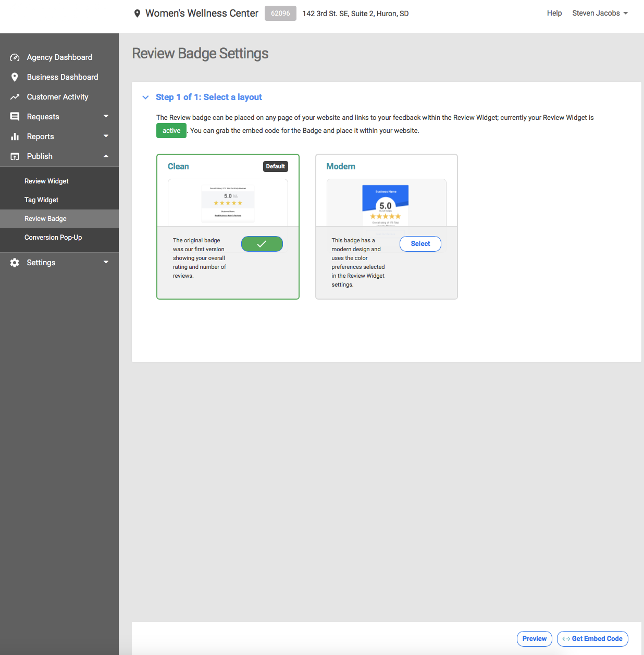Toggle the green checkmark on Clean layout
The image size is (644, 655).
click(262, 244)
